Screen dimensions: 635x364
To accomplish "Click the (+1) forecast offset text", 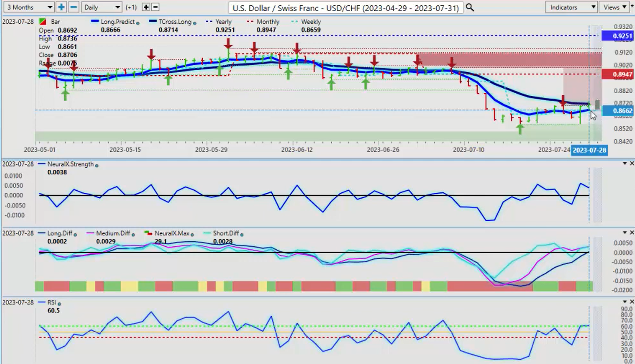I will (x=132, y=8).
